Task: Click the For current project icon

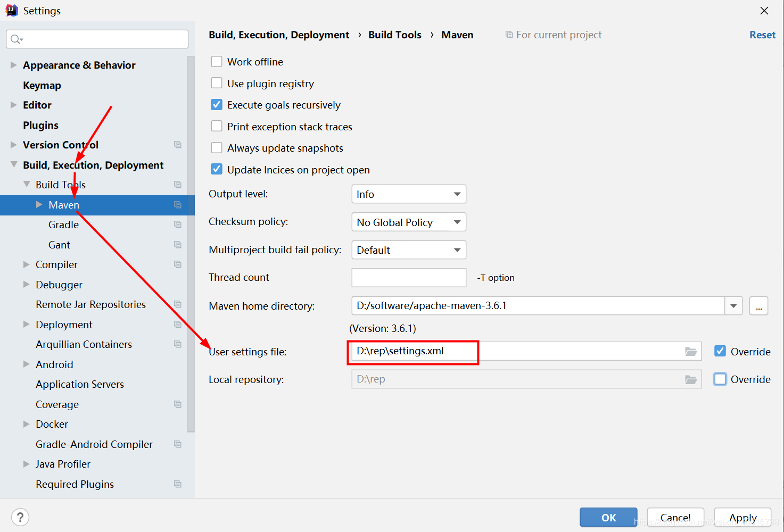Action: (x=509, y=35)
